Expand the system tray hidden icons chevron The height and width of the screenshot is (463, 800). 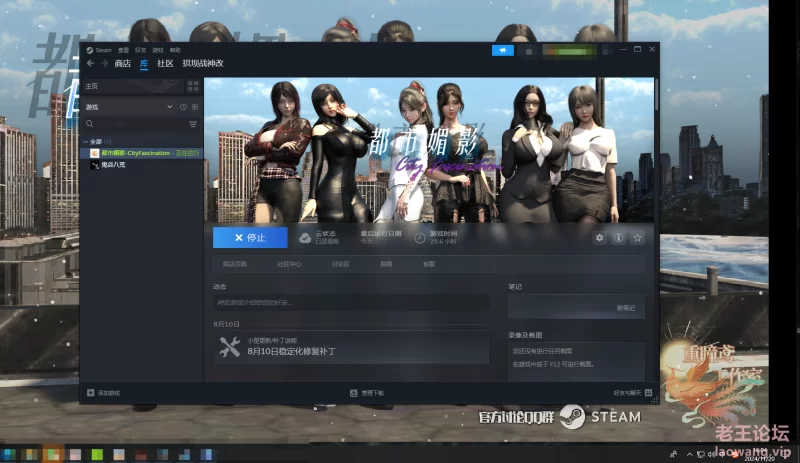click(x=690, y=454)
